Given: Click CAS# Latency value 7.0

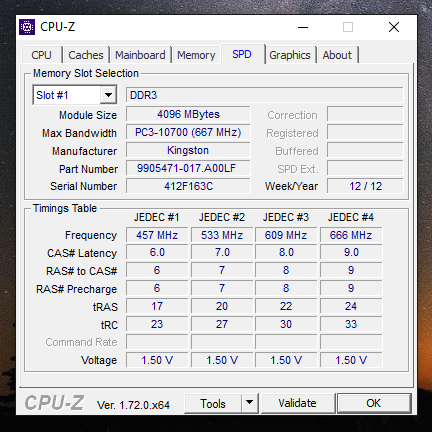Looking at the screenshot, I should (222, 252).
